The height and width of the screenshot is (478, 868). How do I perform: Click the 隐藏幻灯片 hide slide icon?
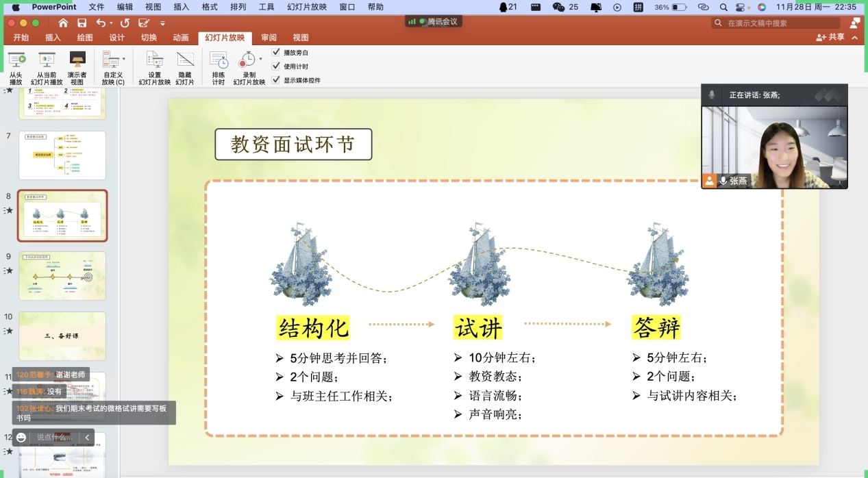pos(185,60)
